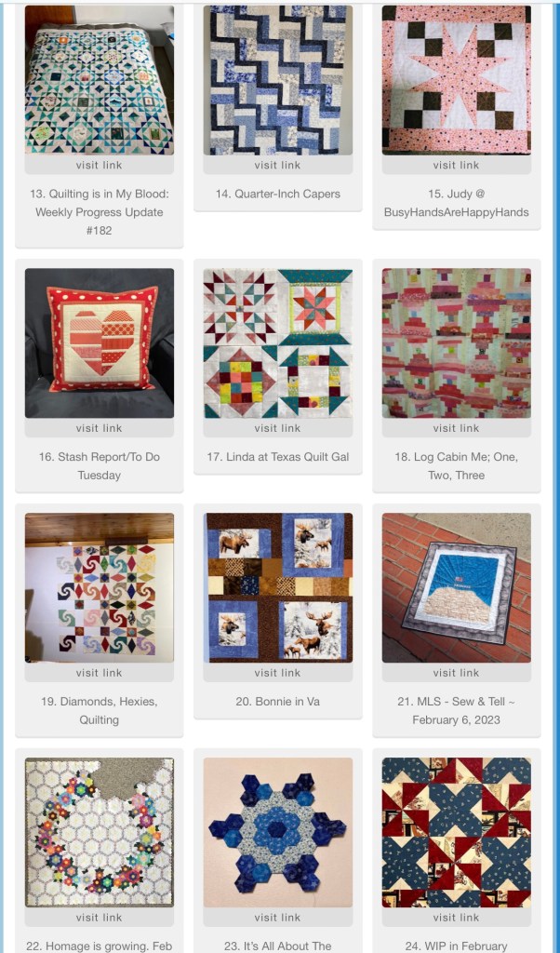Open the pink star quilt thumbnail
The width and height of the screenshot is (560, 953).
456,80
